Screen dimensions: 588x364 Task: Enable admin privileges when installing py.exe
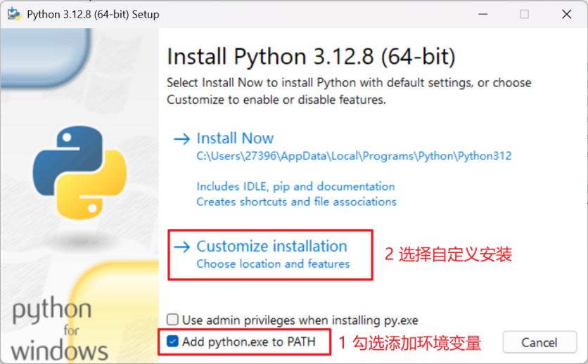point(172,320)
